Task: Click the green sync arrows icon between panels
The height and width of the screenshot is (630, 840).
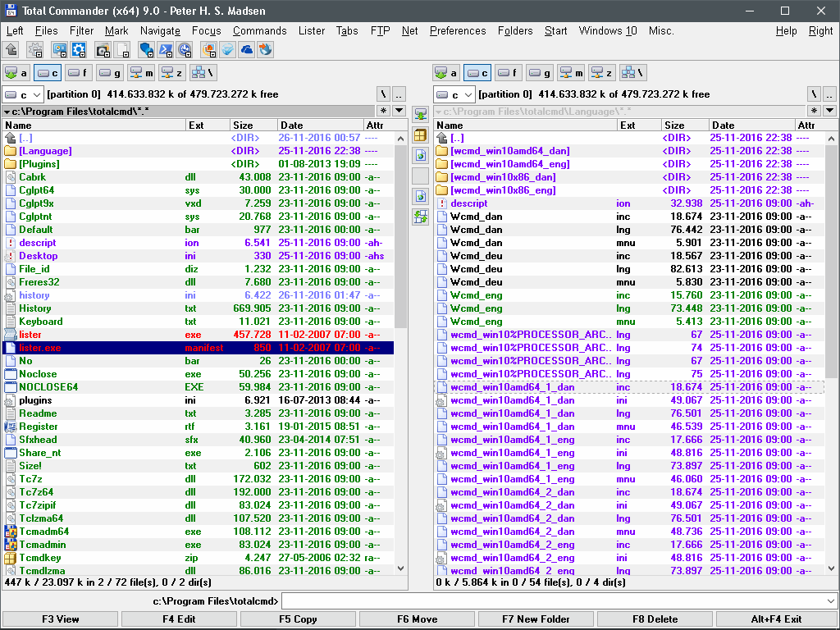Action: tap(421, 217)
